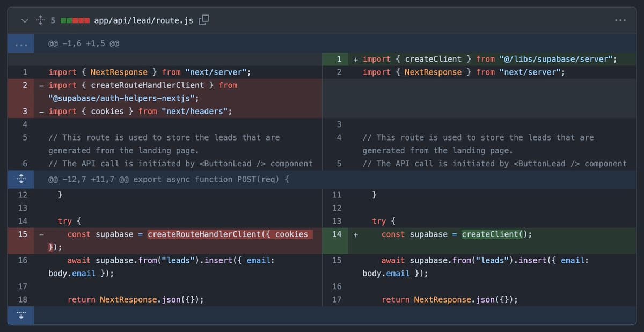Click right line 2 NextResponse import
Viewport: 644px width, 332px height.
coord(464,72)
